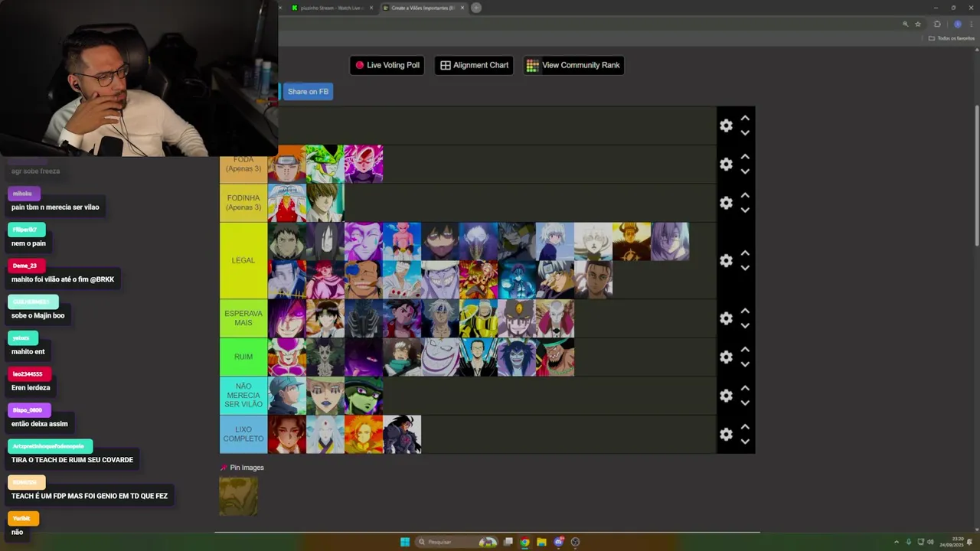Image resolution: width=980 pixels, height=551 pixels.
Task: Open the Windows Start menu
Action: click(405, 542)
